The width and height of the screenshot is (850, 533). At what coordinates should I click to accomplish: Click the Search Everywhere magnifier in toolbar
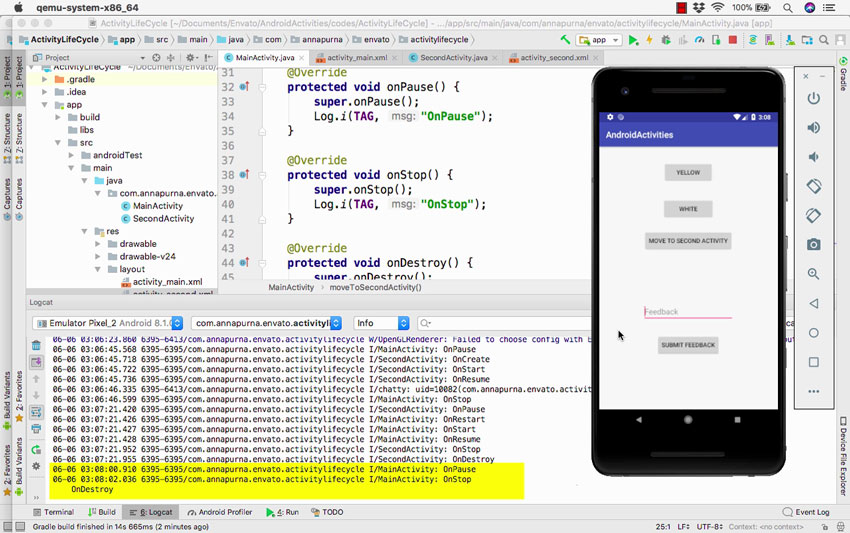(823, 40)
